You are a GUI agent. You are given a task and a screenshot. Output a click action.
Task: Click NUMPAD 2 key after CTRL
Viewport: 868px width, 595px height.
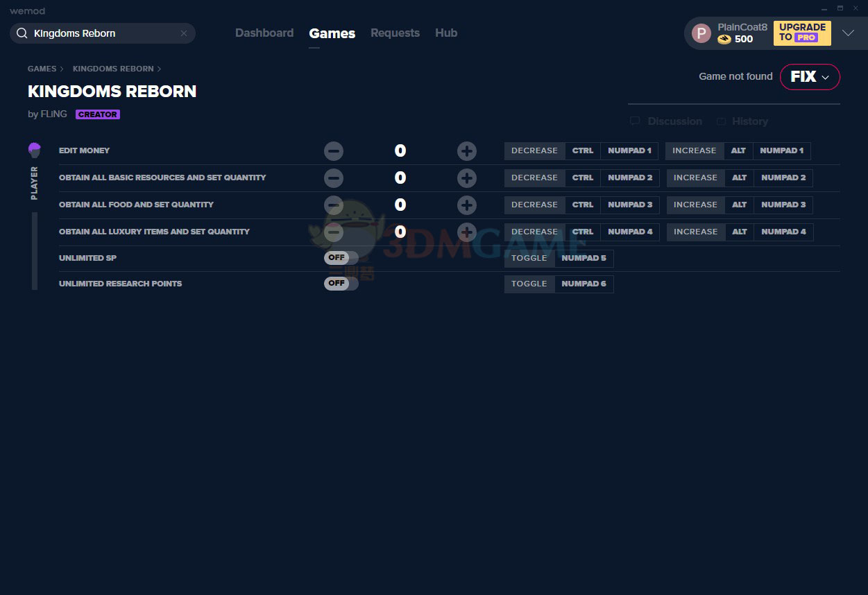point(630,178)
